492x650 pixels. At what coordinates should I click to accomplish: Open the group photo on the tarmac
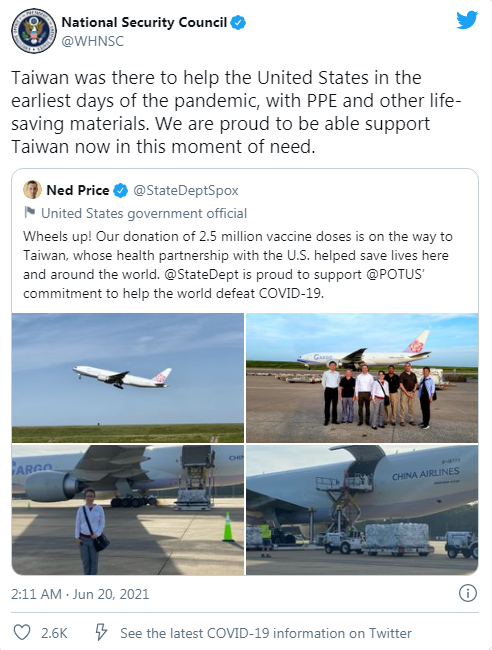tap(362, 378)
